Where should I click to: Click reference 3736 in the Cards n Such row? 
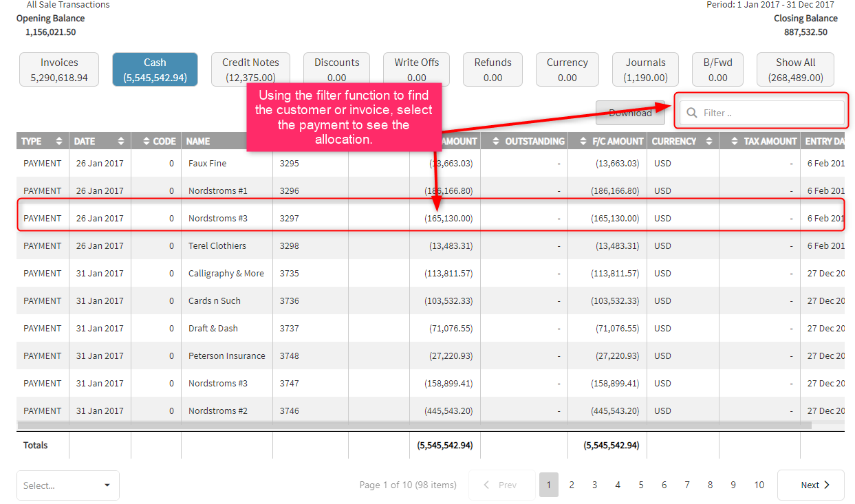coord(290,301)
